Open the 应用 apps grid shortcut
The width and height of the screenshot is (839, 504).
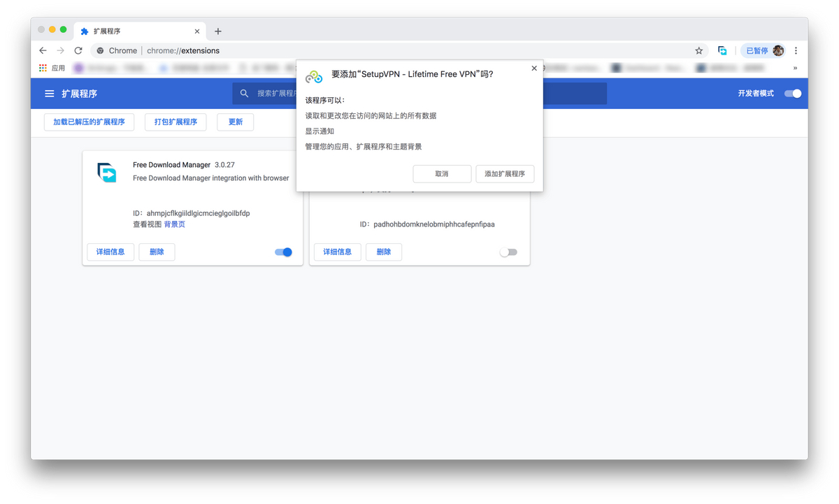[x=52, y=68]
